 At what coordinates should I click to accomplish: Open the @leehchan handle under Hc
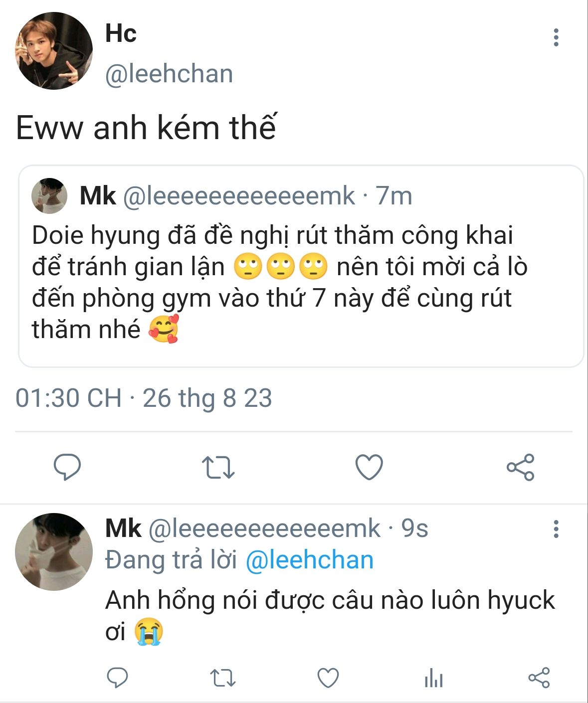click(x=169, y=74)
